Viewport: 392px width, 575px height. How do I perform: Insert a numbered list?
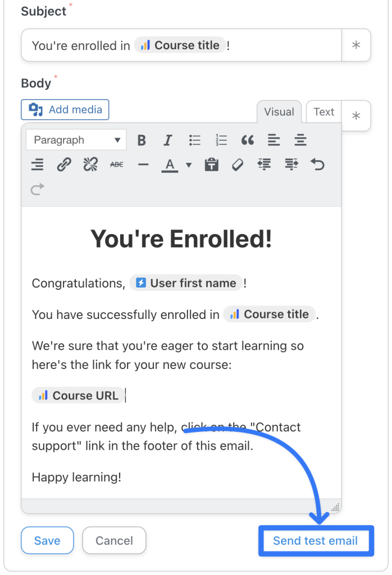pos(221,140)
